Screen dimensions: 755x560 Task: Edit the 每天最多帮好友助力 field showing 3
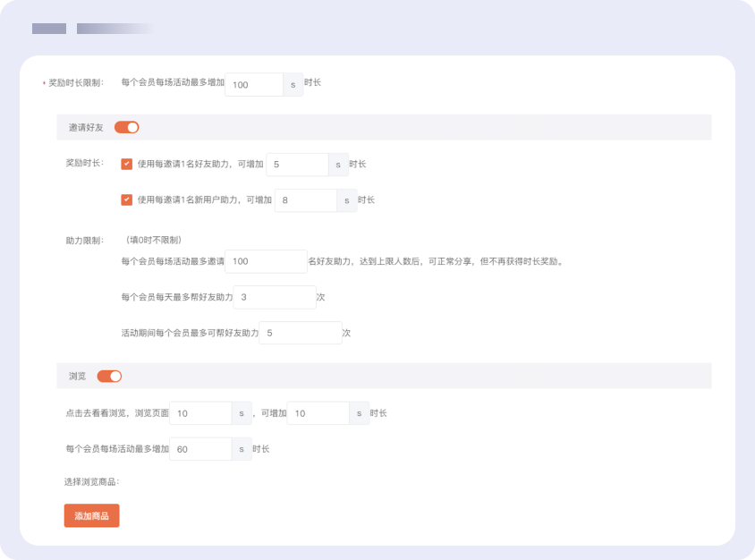[x=274, y=297]
